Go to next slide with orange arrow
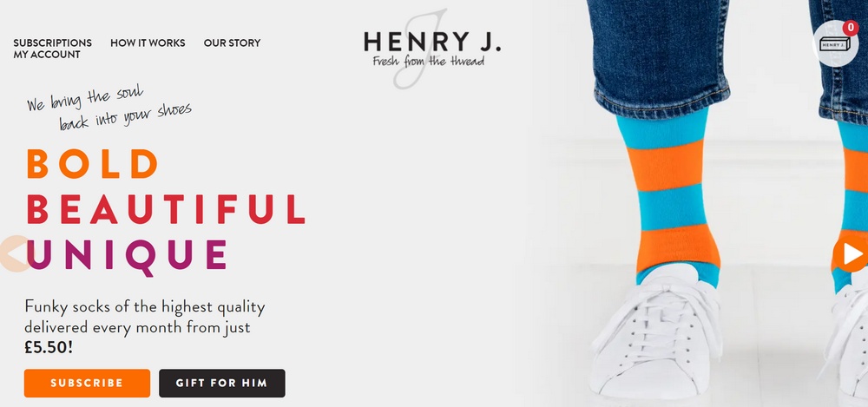This screenshot has height=407, width=868. click(x=852, y=253)
